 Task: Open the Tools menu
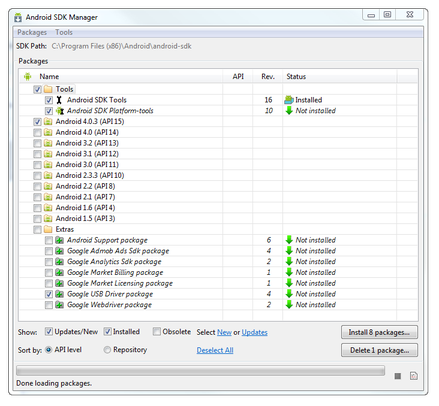pos(64,32)
